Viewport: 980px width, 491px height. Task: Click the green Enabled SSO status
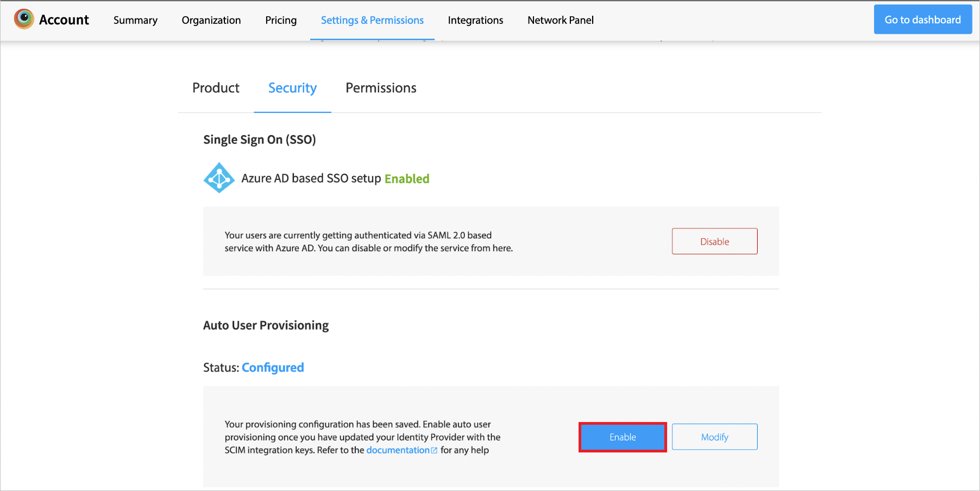click(x=407, y=179)
